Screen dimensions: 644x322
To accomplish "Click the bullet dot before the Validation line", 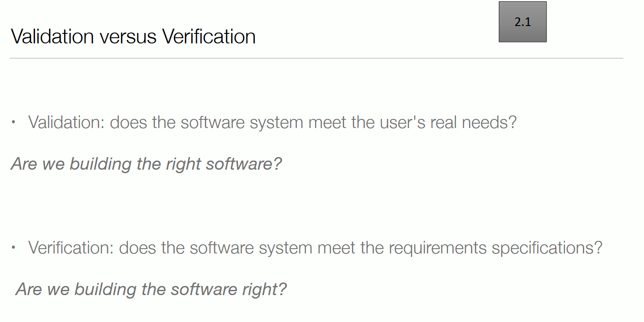I will click(14, 122).
